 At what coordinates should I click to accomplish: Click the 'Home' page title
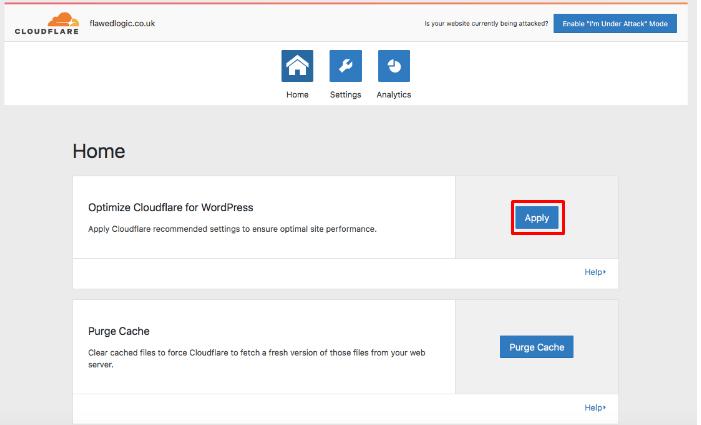point(99,151)
